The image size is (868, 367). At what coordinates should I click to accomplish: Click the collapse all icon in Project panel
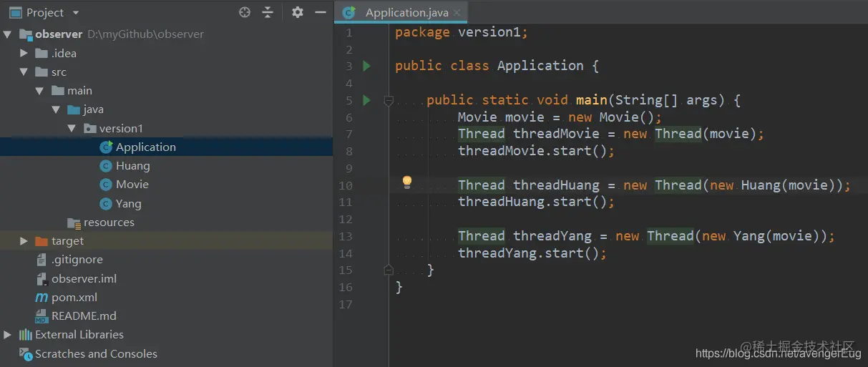pyautogui.click(x=268, y=12)
